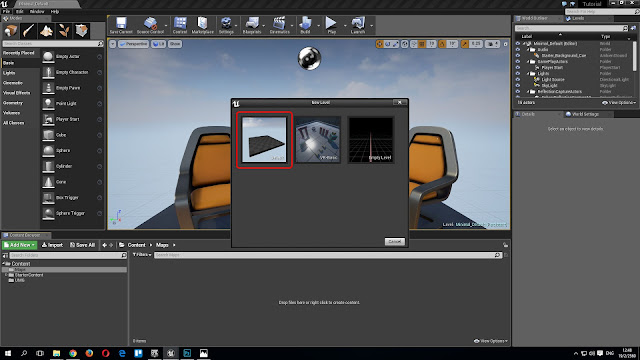This screenshot has height=360, width=640.
Task: Click the Play toolbar icon
Action: click(331, 25)
